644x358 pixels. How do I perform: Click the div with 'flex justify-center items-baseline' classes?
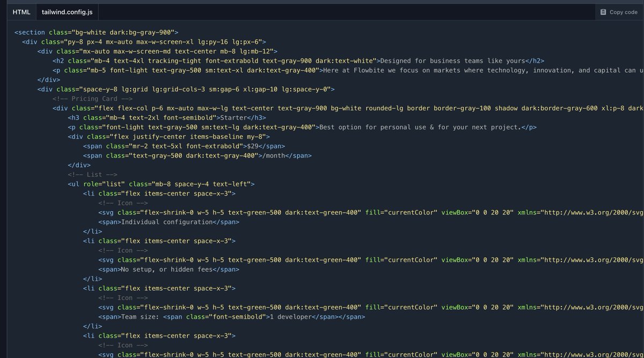(169, 136)
